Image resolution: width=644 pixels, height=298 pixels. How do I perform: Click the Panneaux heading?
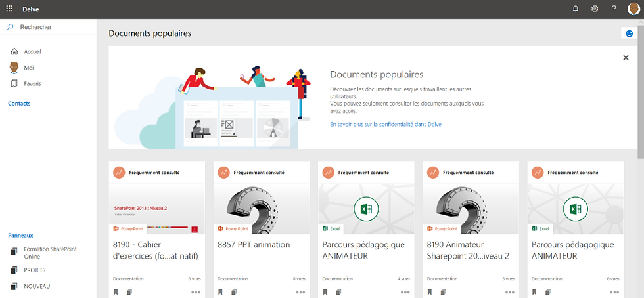[x=20, y=236]
